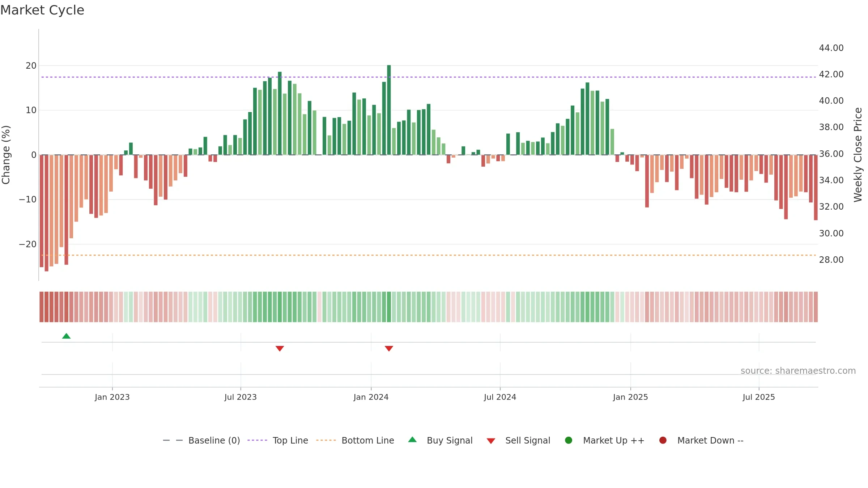Viewport: 868px width, 488px height.
Task: Click the Market Cycle chart title
Action: (x=42, y=10)
